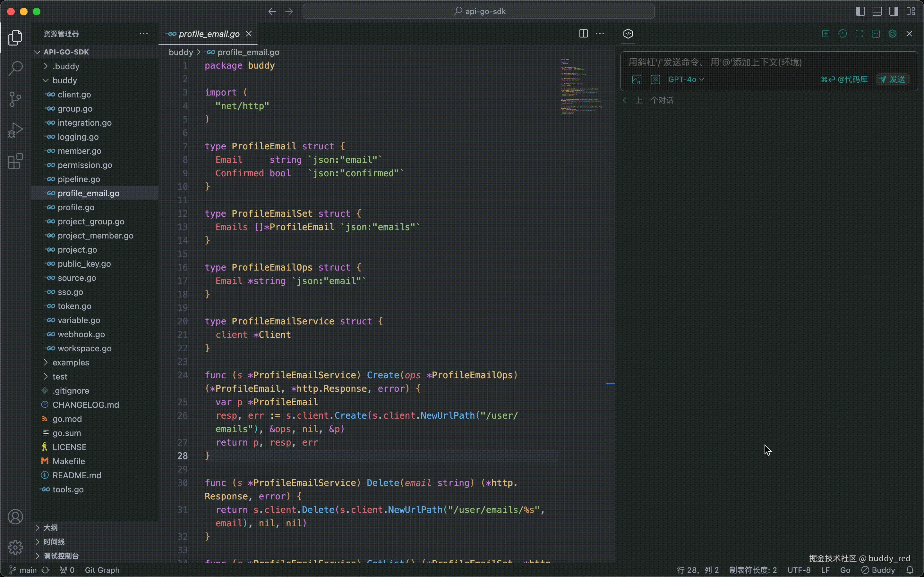Open the editor more actions menu
This screenshot has width=924, height=577.
click(599, 34)
